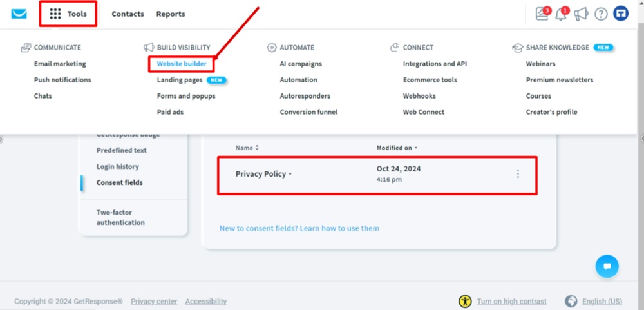
Task: Click the globe language icon
Action: click(571, 302)
